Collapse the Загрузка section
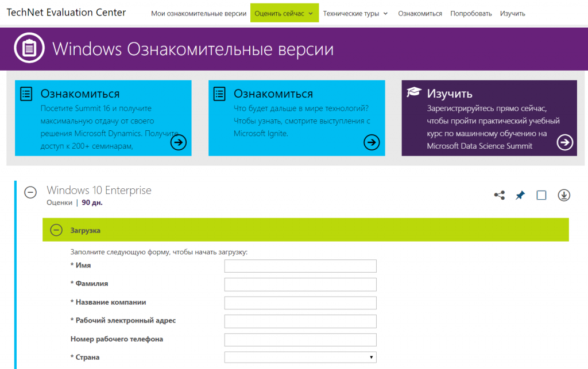The image size is (588, 369). pyautogui.click(x=56, y=230)
